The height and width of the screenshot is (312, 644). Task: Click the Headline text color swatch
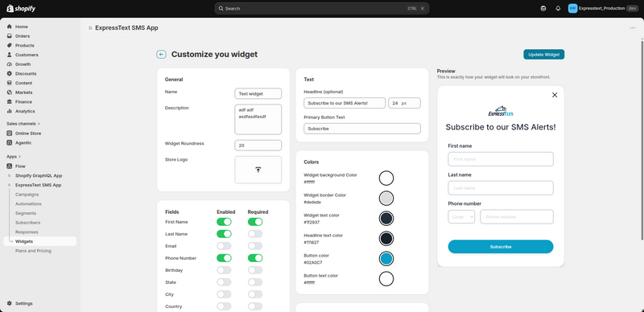[386, 239]
